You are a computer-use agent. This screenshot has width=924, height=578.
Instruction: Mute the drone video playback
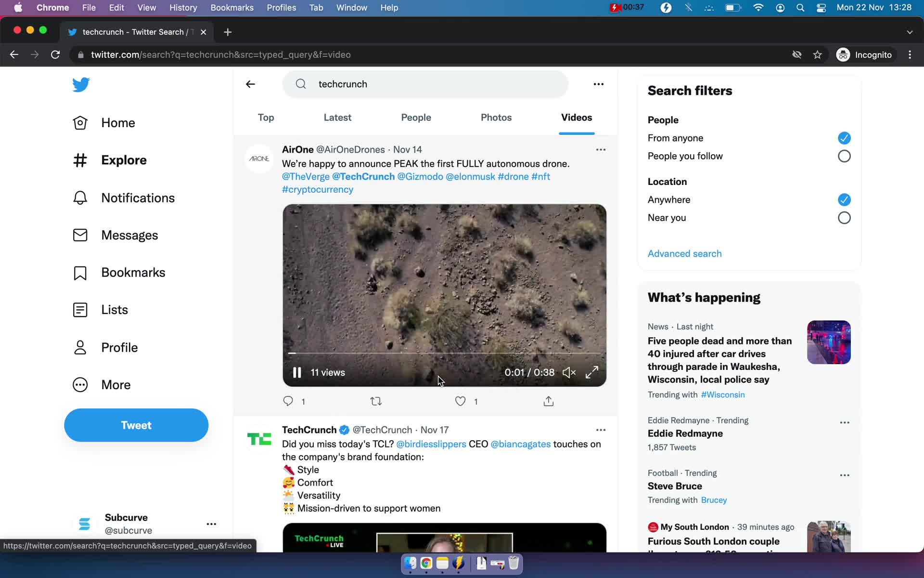point(569,371)
